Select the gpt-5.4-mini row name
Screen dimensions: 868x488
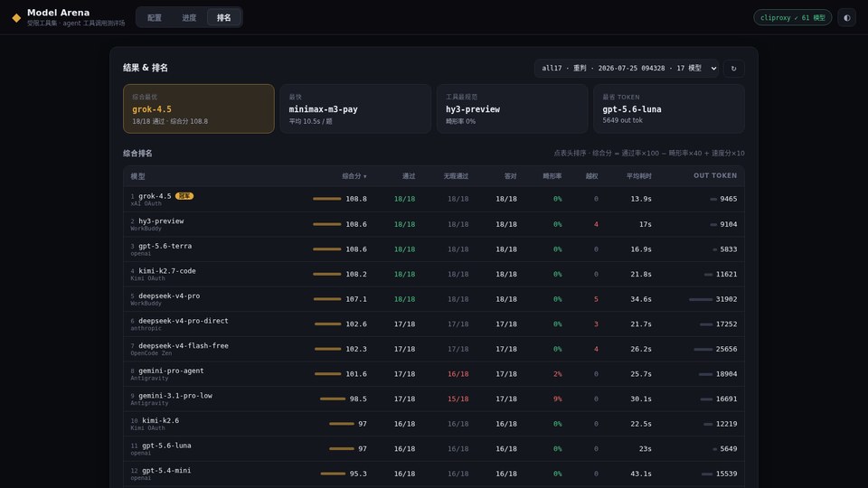coord(166,470)
